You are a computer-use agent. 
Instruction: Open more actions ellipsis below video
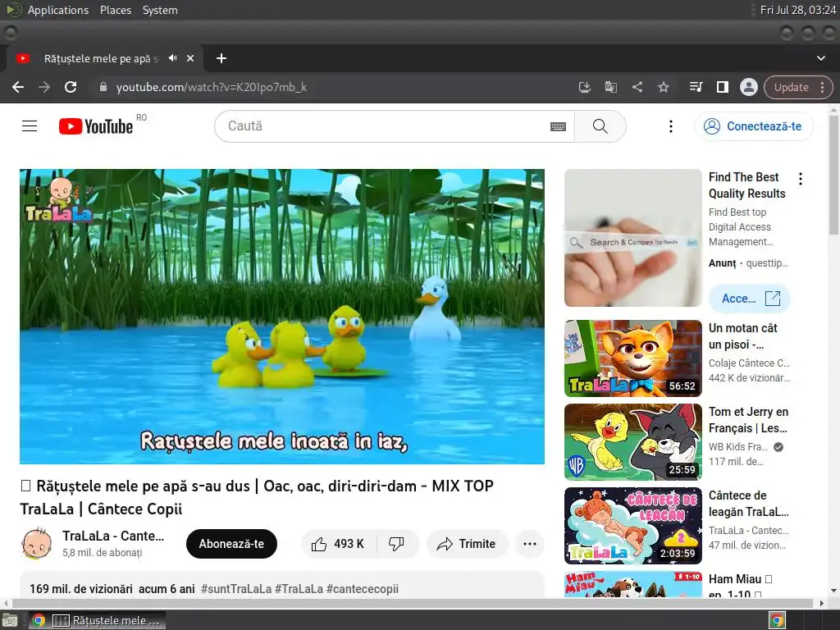529,544
